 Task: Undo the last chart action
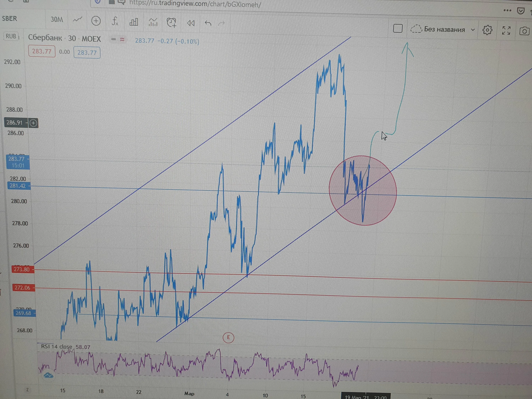[x=208, y=24]
